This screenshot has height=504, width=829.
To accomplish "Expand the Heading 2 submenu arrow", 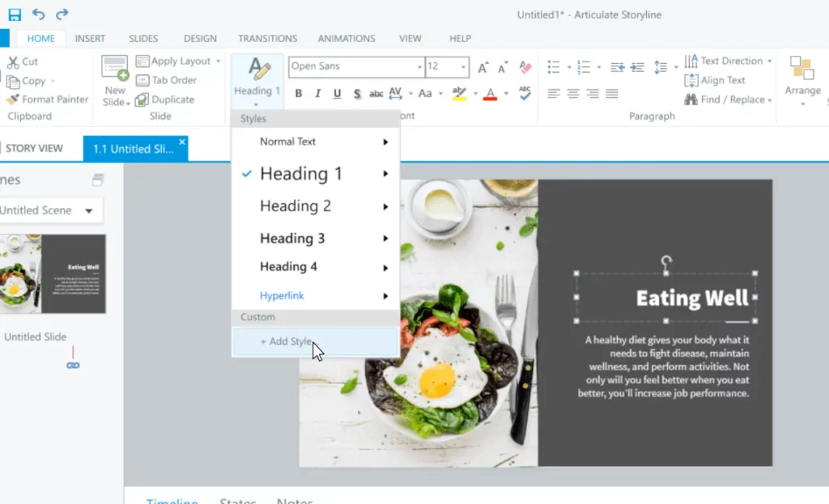I will [x=385, y=206].
